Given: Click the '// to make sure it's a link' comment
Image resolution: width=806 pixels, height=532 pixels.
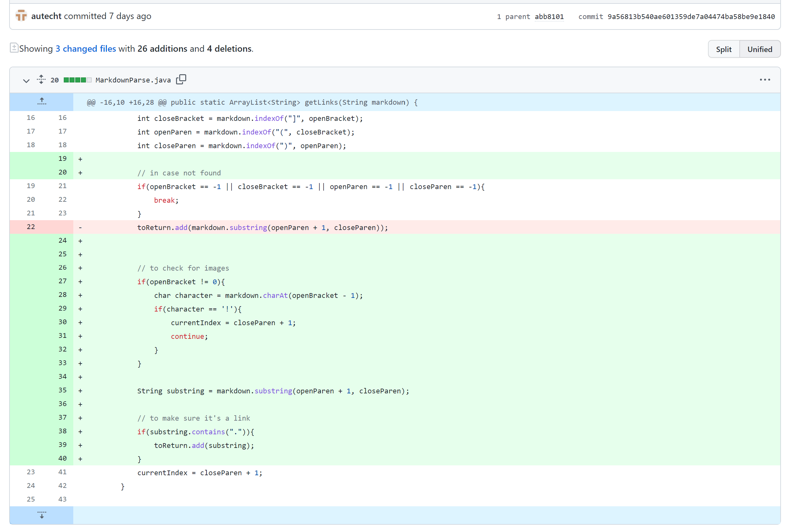Looking at the screenshot, I should click(x=194, y=418).
